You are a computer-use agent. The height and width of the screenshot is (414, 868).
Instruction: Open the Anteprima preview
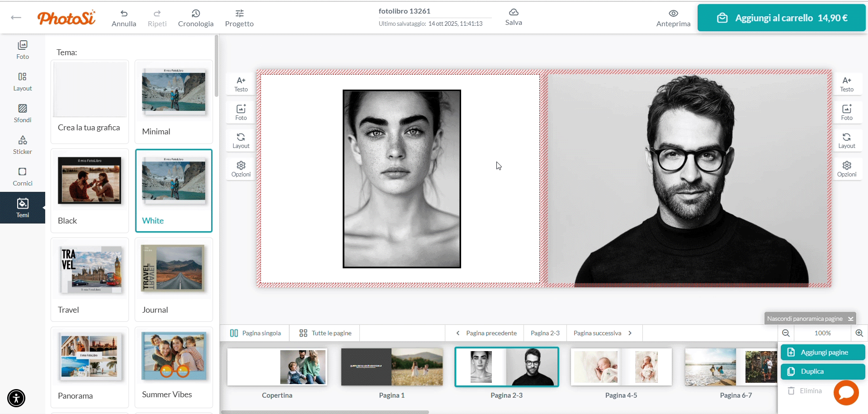673,18
